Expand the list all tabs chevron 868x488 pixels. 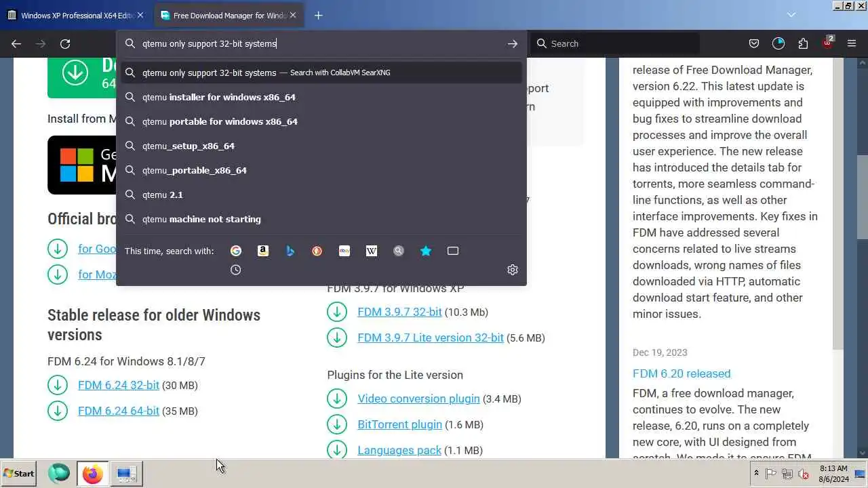click(x=791, y=14)
